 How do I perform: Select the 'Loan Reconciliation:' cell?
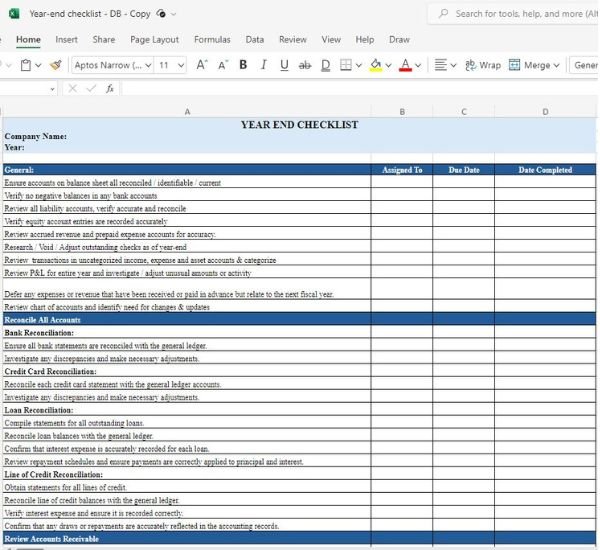[x=187, y=410]
